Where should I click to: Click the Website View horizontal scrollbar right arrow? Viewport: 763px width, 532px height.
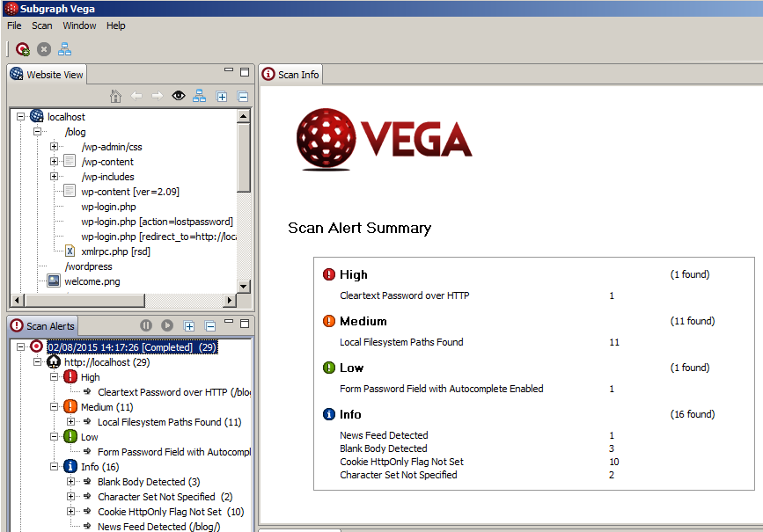229,301
